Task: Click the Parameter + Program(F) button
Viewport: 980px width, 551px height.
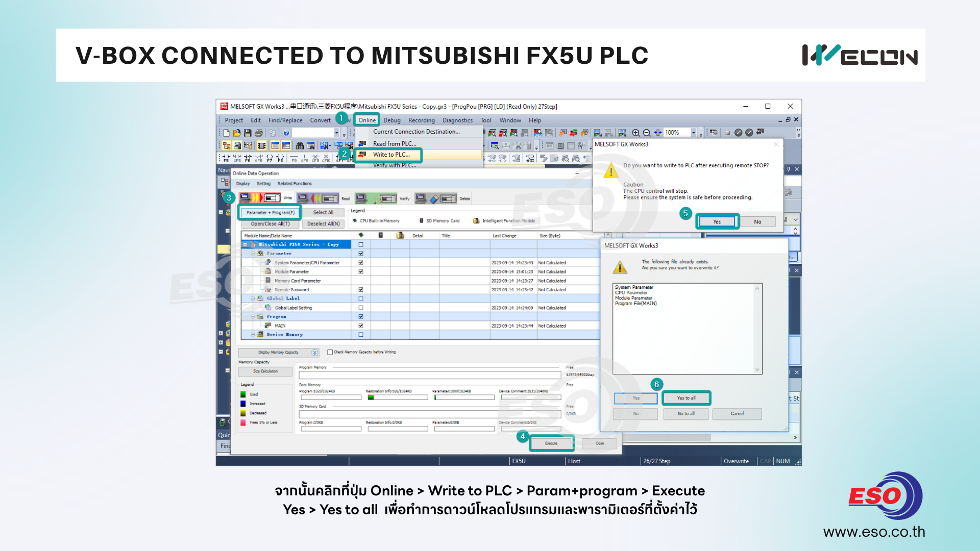Action: pos(270,212)
